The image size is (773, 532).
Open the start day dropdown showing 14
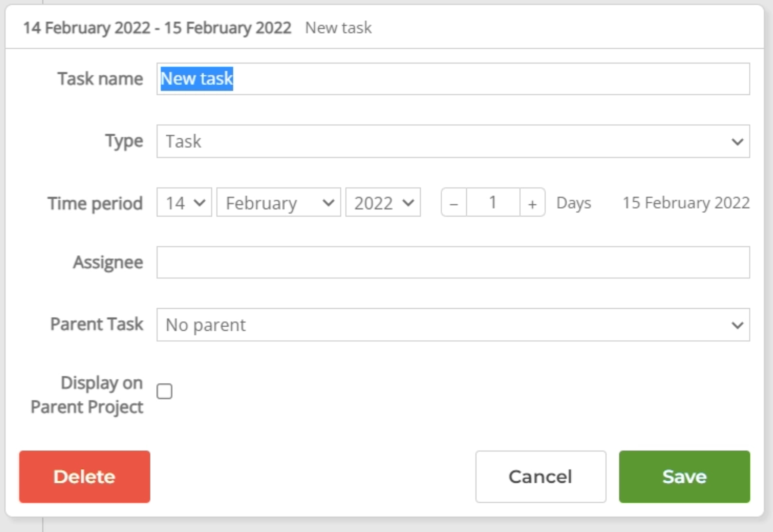(184, 203)
